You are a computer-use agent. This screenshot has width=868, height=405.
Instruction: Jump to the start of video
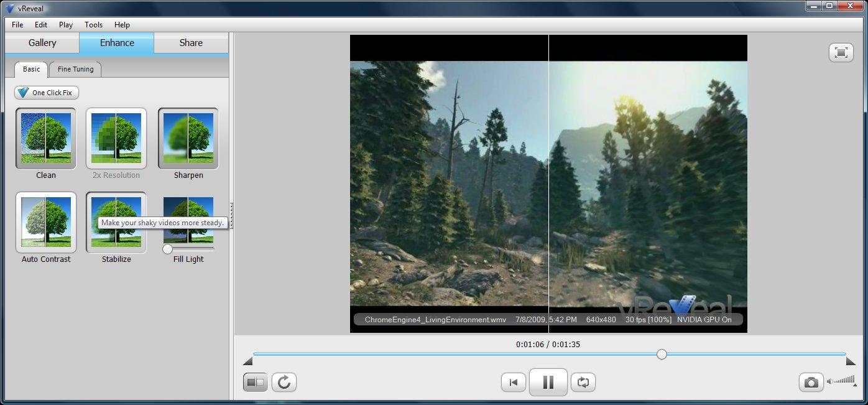(x=514, y=382)
